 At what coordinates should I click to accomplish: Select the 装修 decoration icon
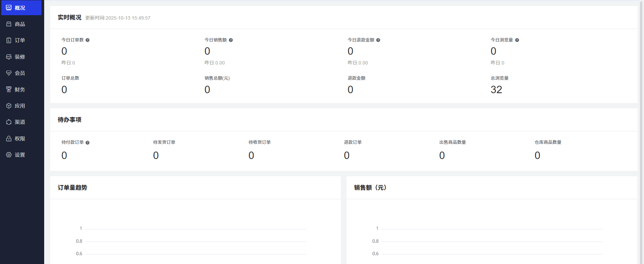coord(9,57)
